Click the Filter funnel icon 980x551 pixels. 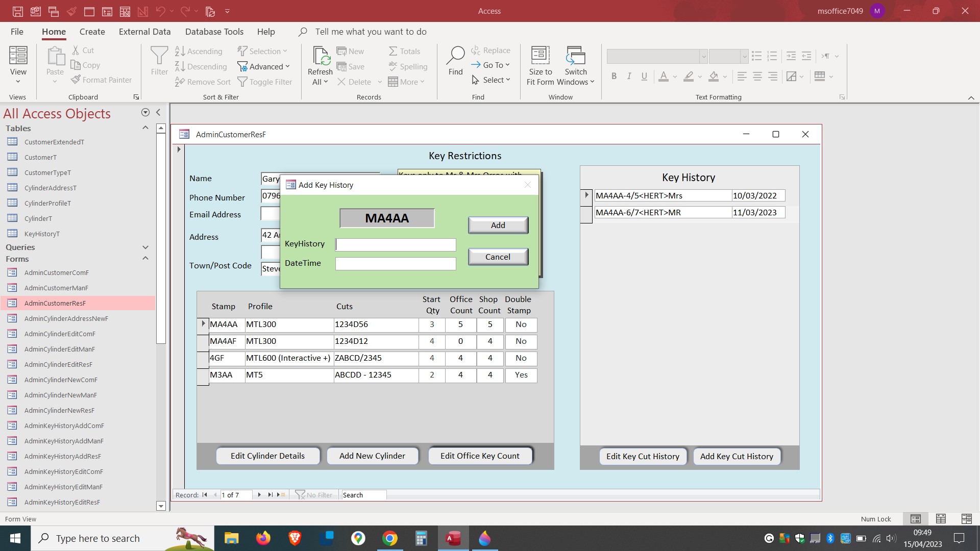(159, 56)
